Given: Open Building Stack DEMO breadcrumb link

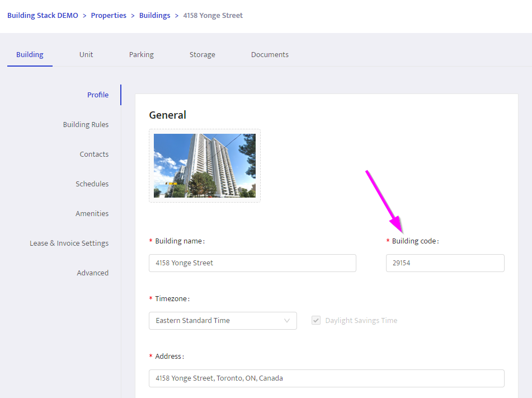Looking at the screenshot, I should (43, 16).
